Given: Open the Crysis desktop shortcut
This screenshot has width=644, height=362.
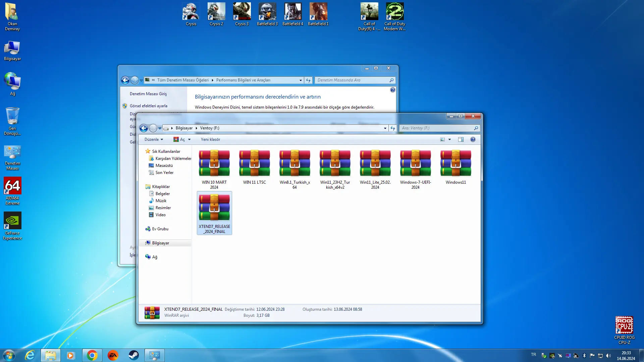Looking at the screenshot, I should pyautogui.click(x=191, y=14).
